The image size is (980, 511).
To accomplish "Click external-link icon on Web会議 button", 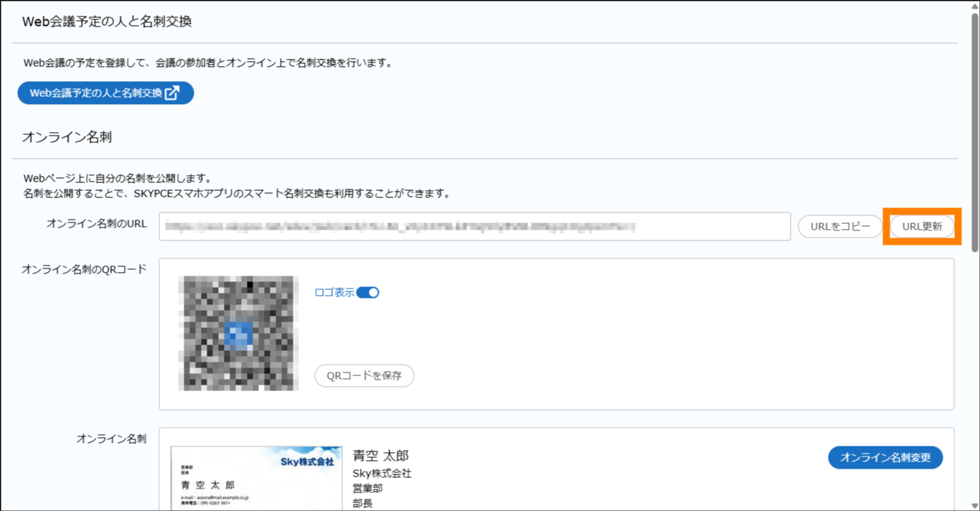I will (172, 93).
